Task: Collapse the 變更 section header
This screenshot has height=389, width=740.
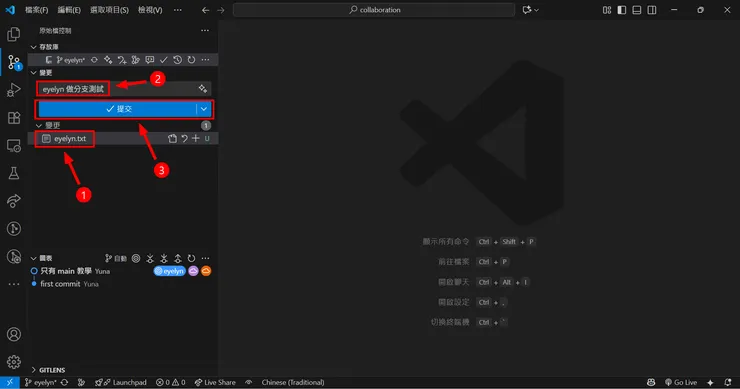Action: tap(34, 73)
